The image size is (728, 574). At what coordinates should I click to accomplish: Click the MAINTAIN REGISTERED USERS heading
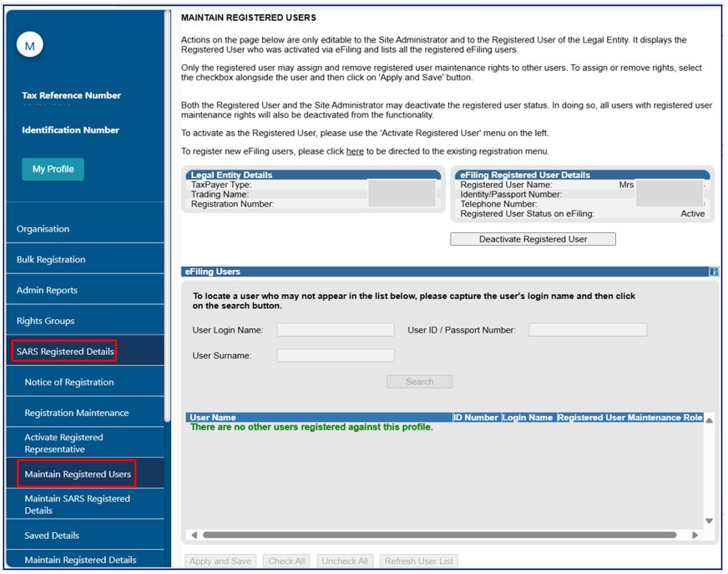coord(249,18)
